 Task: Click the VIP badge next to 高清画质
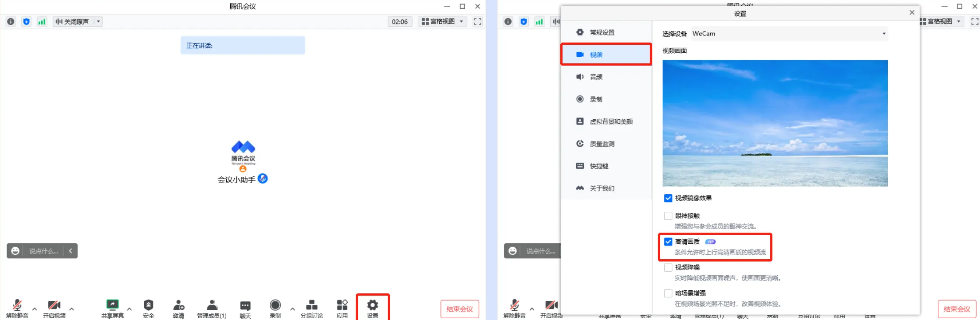(710, 242)
